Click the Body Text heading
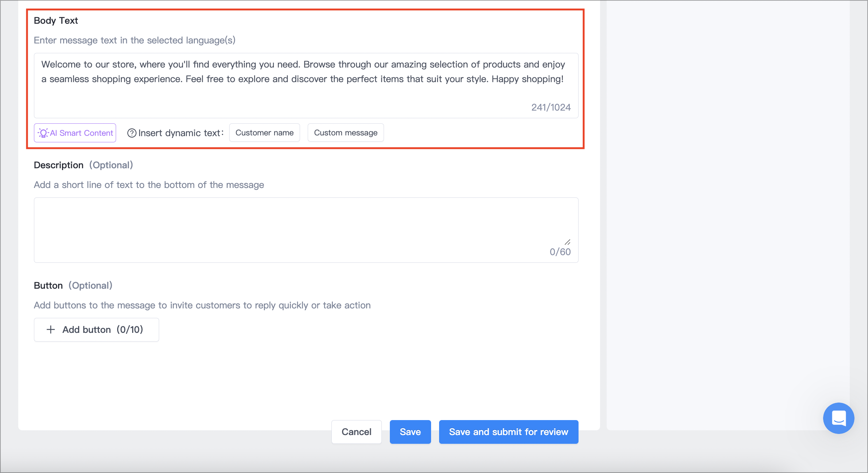The width and height of the screenshot is (868, 473). point(56,20)
